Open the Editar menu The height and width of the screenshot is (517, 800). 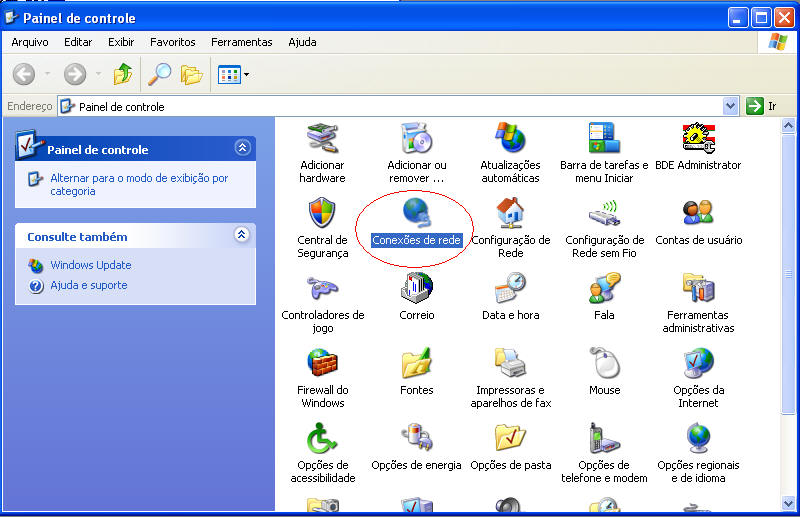78,42
